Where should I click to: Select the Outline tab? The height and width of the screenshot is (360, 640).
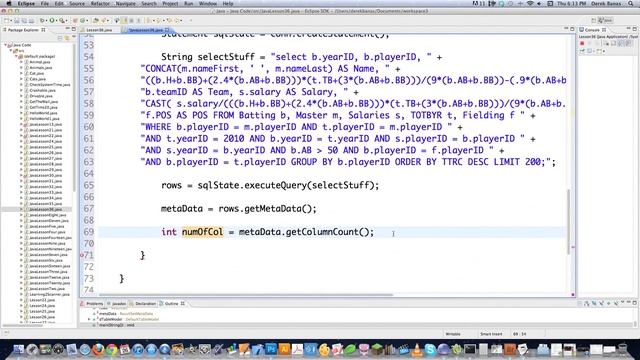[171, 304]
